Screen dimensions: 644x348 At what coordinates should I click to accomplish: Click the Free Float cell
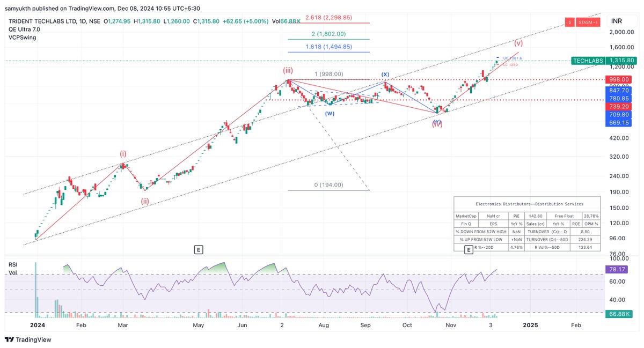[564, 216]
